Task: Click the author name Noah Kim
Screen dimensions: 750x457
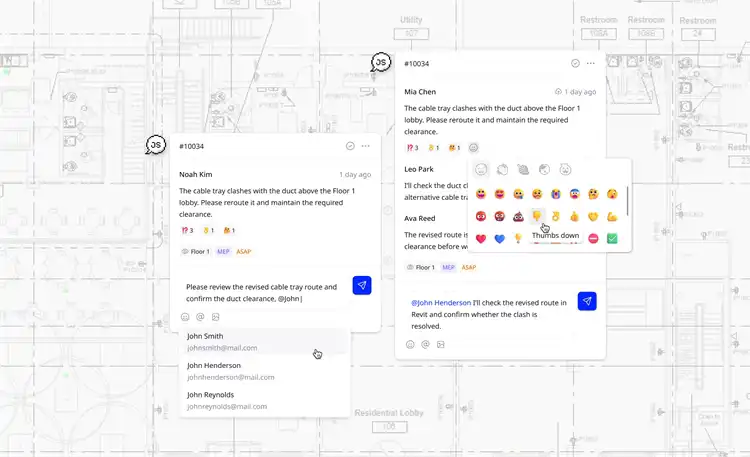Action: (196, 174)
